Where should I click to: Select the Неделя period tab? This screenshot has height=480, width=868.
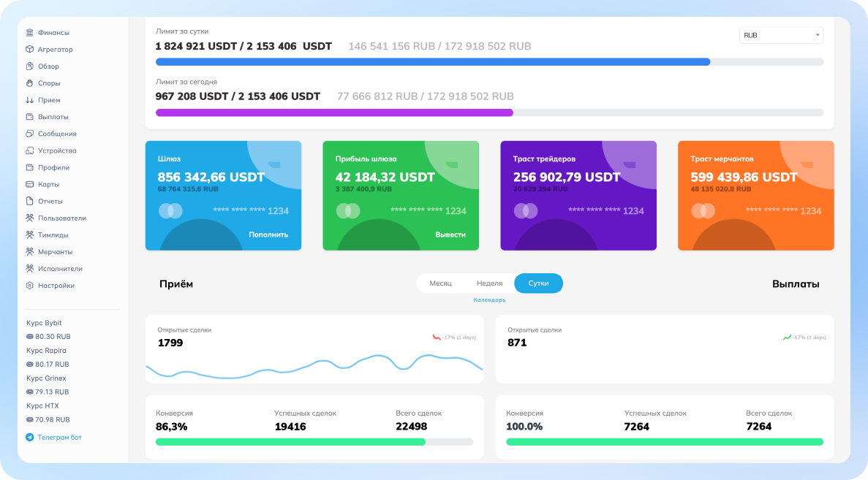coord(489,283)
